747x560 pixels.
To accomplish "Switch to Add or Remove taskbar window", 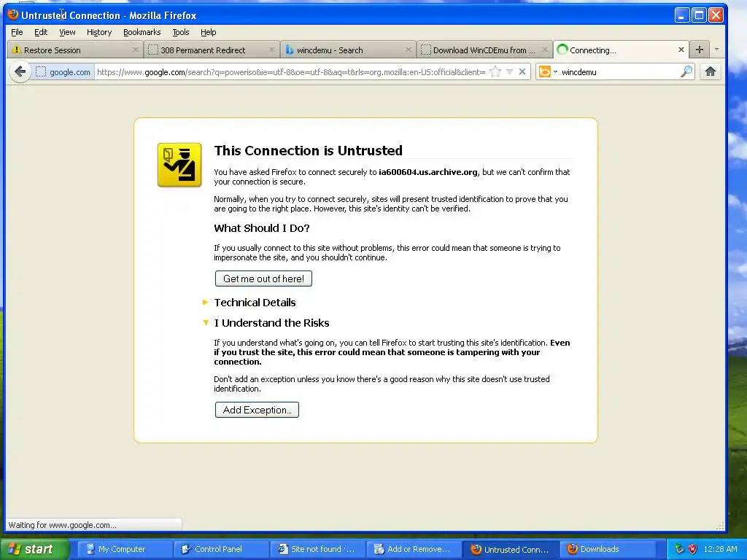I will 413,549.
